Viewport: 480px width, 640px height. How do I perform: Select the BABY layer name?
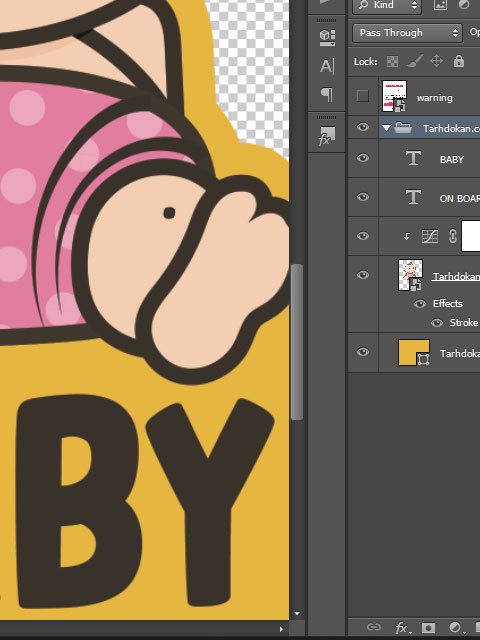click(x=451, y=160)
